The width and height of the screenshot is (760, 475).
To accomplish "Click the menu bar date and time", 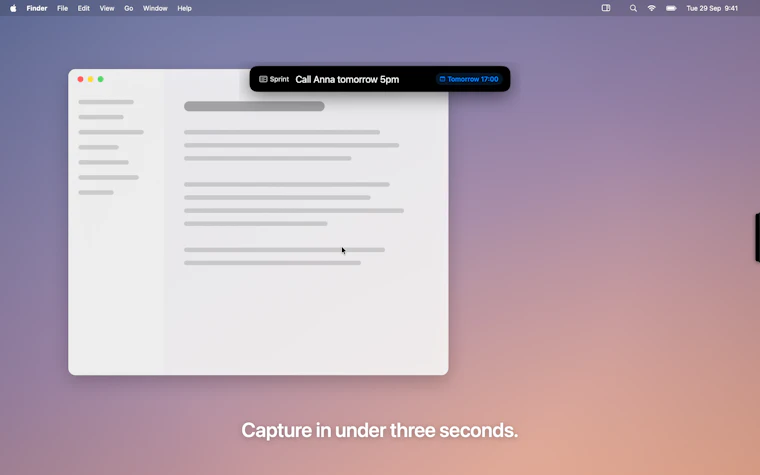I will (x=712, y=8).
